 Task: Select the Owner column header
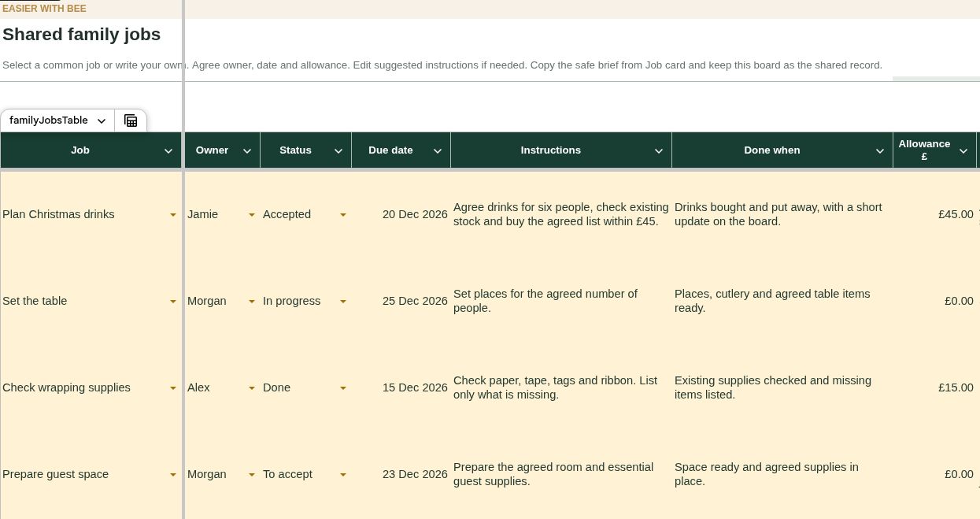[x=222, y=150]
